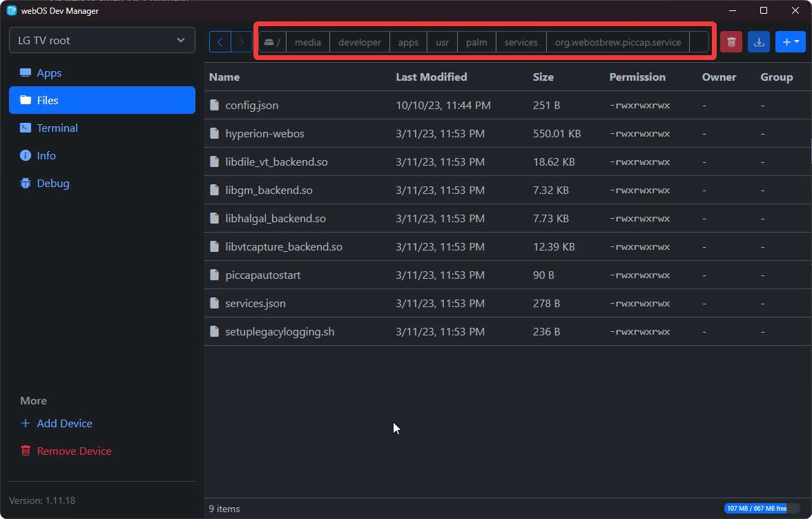Sort files by the Size column header

[x=543, y=77]
